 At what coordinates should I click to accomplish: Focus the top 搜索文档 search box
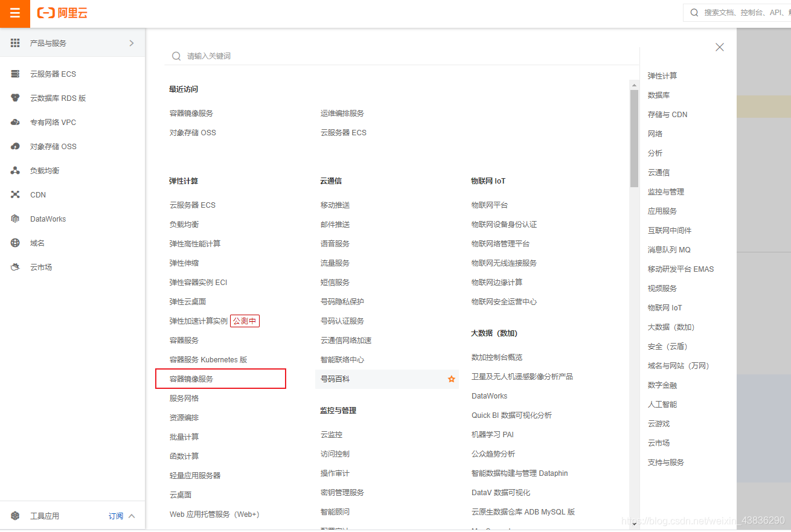(x=737, y=12)
